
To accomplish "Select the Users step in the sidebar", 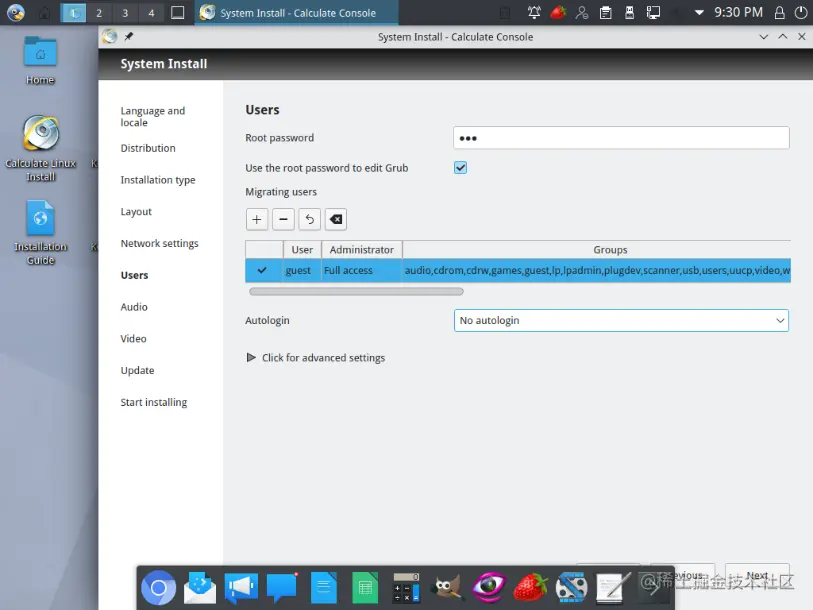I will tap(135, 275).
